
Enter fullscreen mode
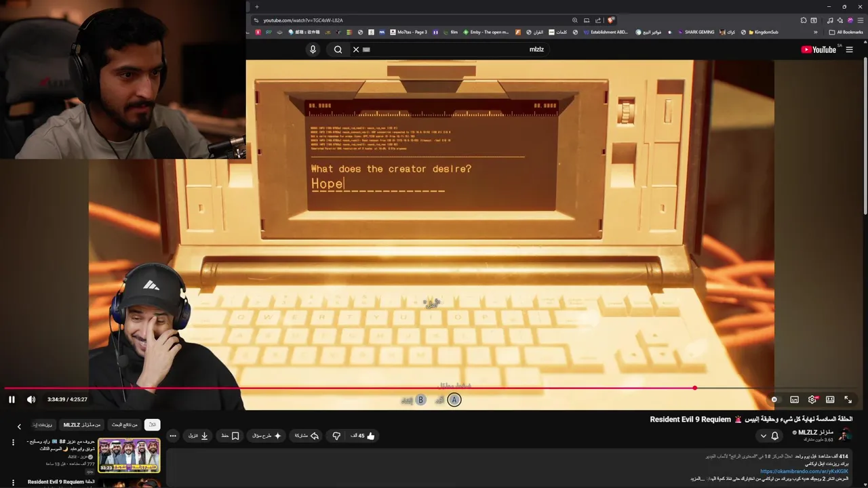click(x=848, y=399)
